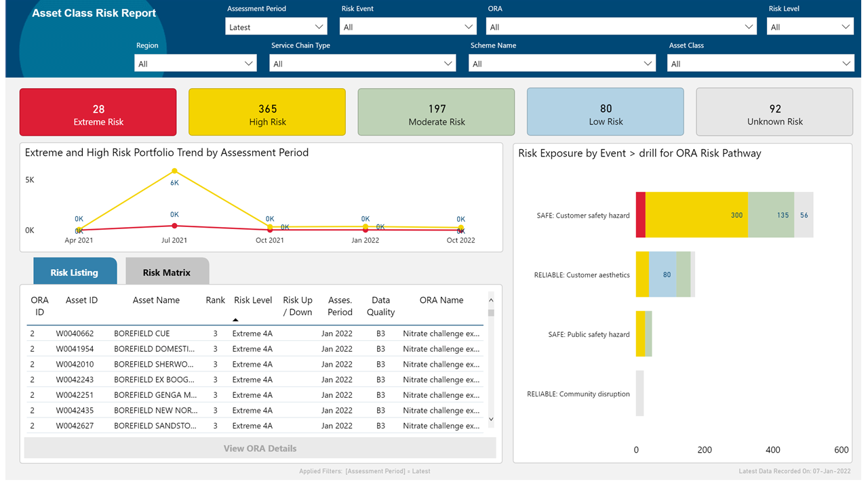Open the ORA filter dropdown

620,26
